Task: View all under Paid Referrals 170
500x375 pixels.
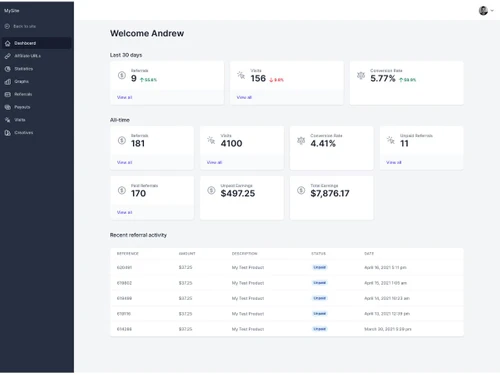Action: 124,212
